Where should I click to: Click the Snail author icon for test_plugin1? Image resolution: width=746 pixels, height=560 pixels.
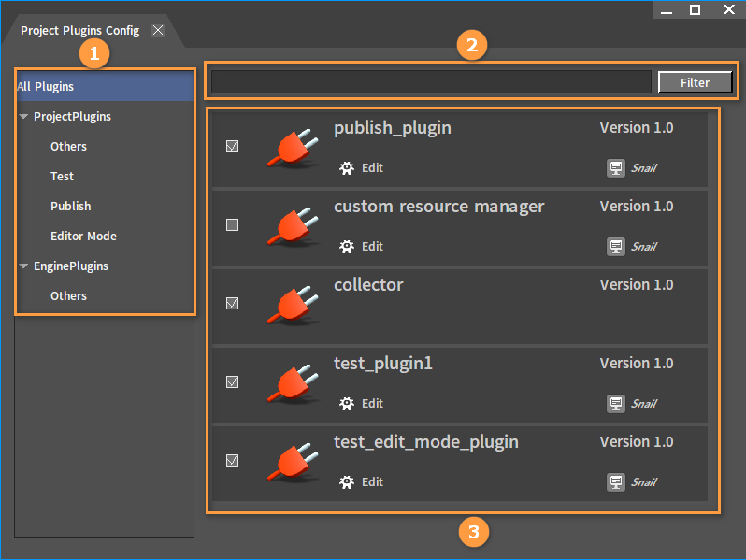point(616,404)
